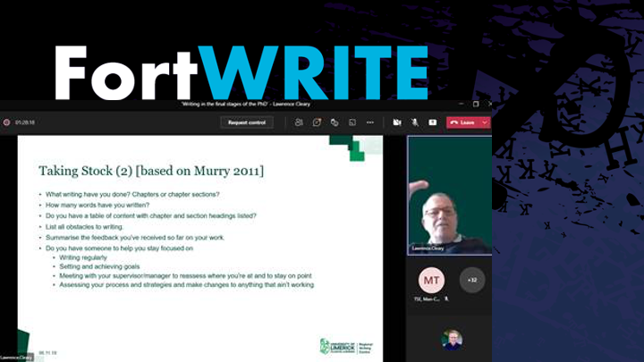Toggle the camera in the meeting toolbar

coord(397,122)
